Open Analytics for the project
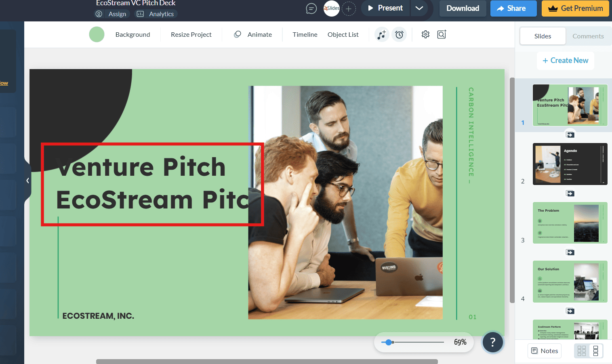This screenshot has height=364, width=612. click(156, 14)
